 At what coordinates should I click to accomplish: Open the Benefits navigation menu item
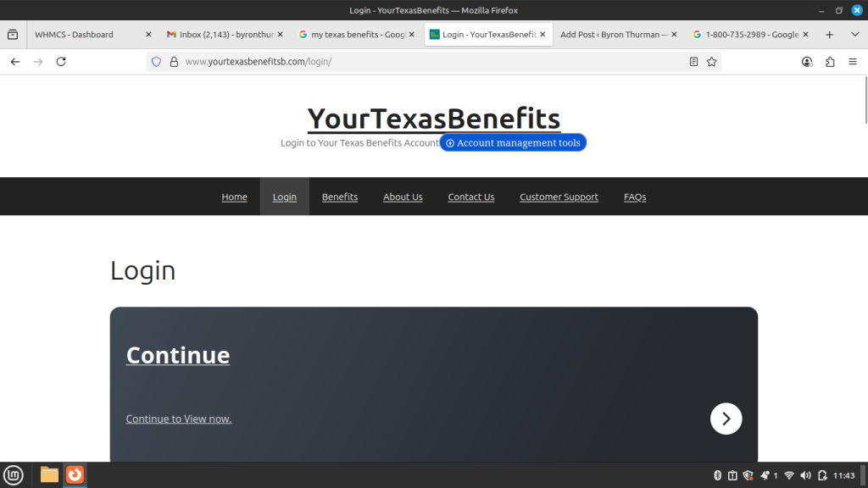click(x=339, y=197)
